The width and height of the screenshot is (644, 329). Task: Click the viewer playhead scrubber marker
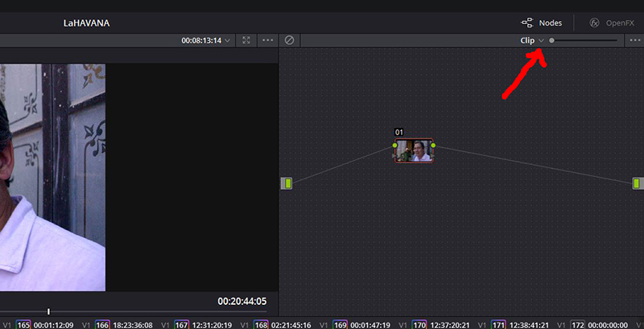coord(48,312)
